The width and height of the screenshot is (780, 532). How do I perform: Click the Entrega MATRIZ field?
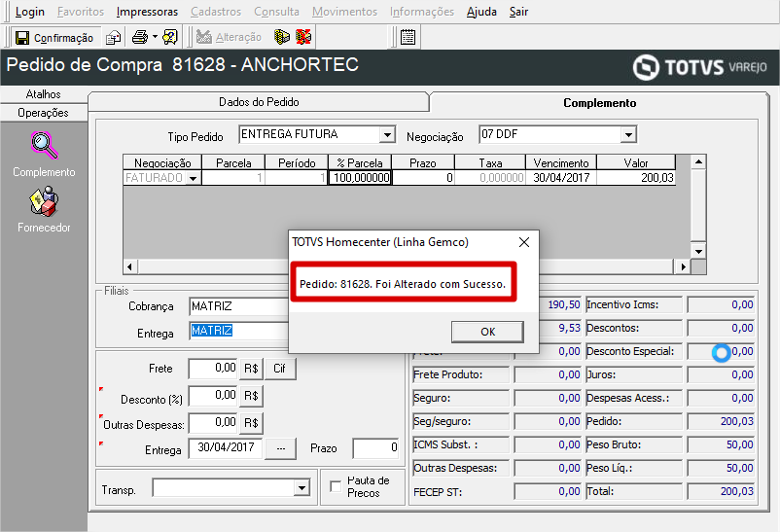(x=239, y=331)
